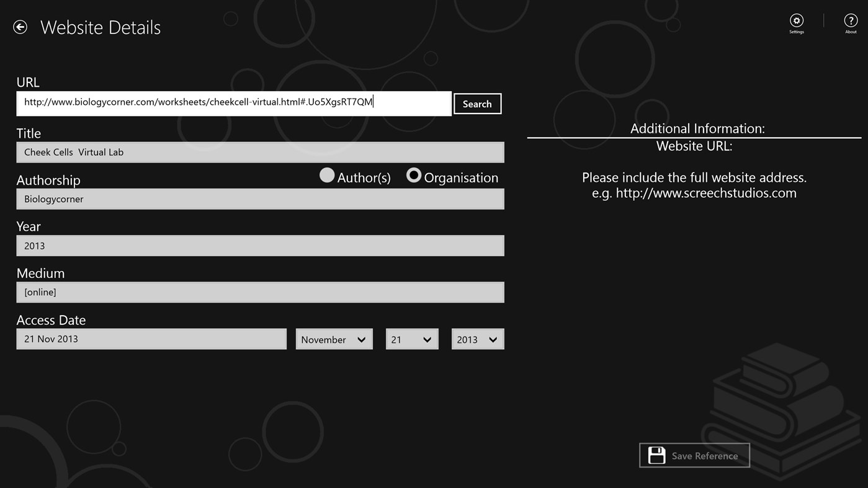The height and width of the screenshot is (488, 868).
Task: Click the Year field showing 2013
Action: (x=260, y=246)
